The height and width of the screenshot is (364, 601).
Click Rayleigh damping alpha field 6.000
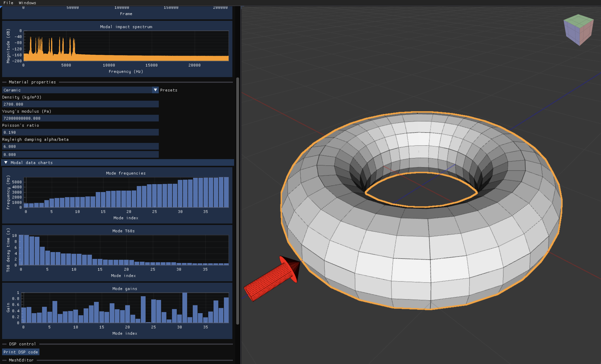click(x=80, y=146)
